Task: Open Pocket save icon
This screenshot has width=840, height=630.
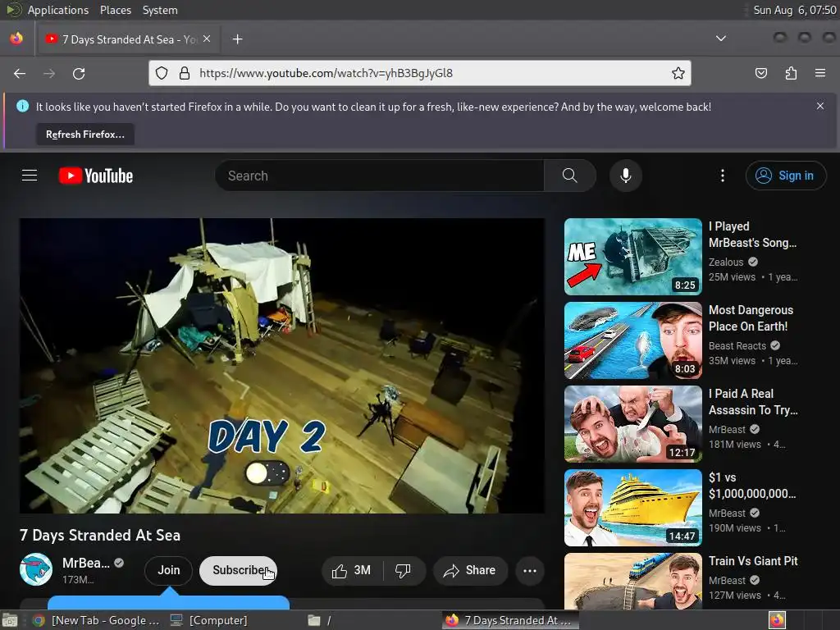Action: (760, 73)
